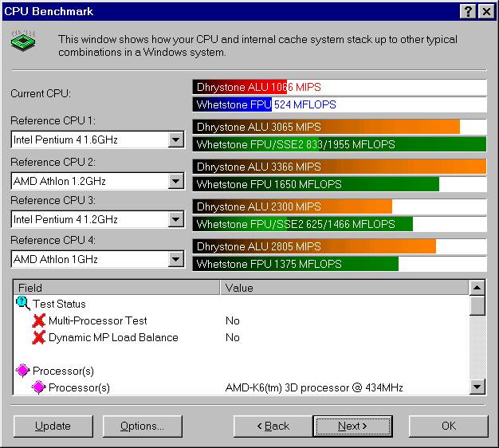The height and width of the screenshot is (448, 499).
Task: Click Whetstone FPU/SSE2 625/1466 MFLOPS bar
Action: [340, 224]
